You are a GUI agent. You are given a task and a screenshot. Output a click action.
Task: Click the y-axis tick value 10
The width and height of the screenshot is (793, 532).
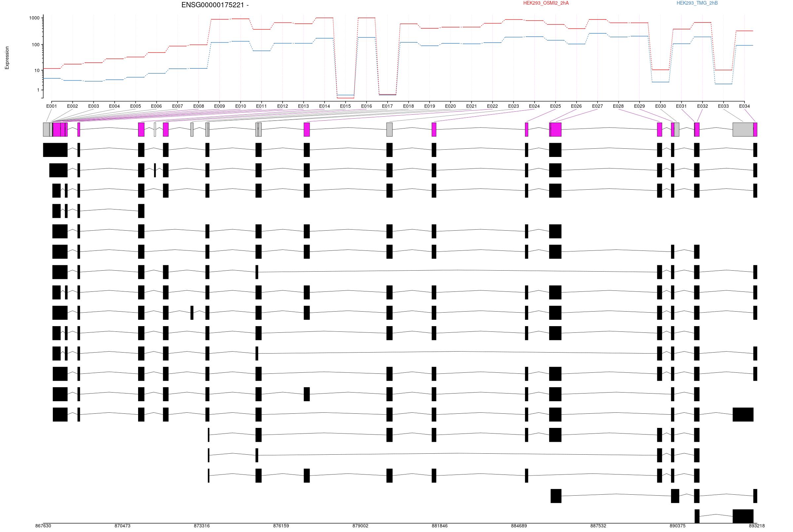37,71
